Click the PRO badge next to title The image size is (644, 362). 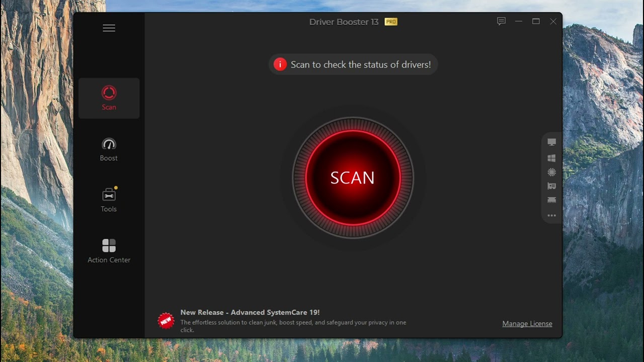pyautogui.click(x=391, y=22)
